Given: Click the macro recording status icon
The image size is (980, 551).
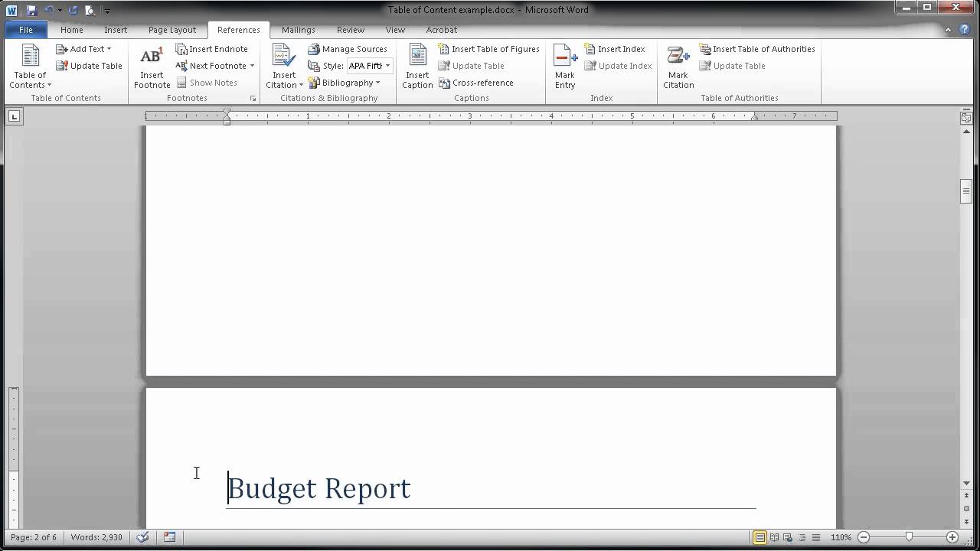Looking at the screenshot, I should [169, 537].
